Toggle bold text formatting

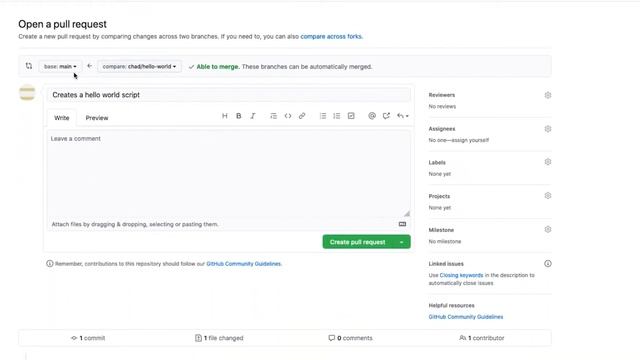[239, 116]
